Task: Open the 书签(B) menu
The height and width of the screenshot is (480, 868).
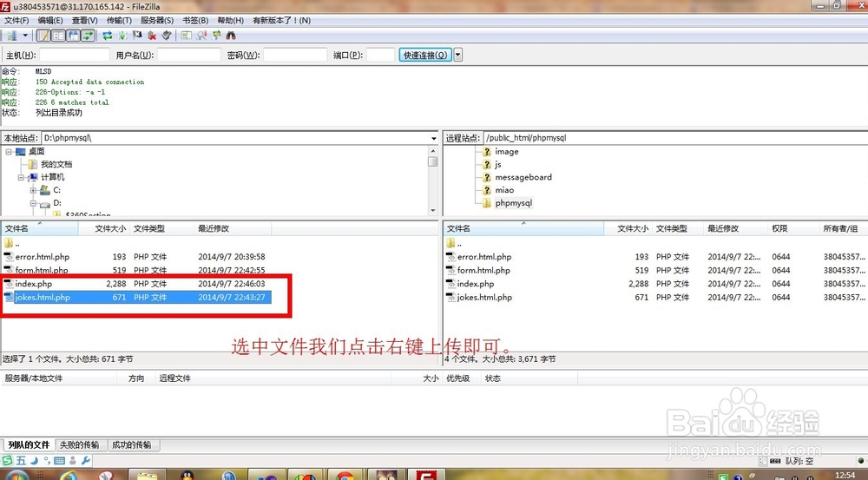Action: click(195, 21)
